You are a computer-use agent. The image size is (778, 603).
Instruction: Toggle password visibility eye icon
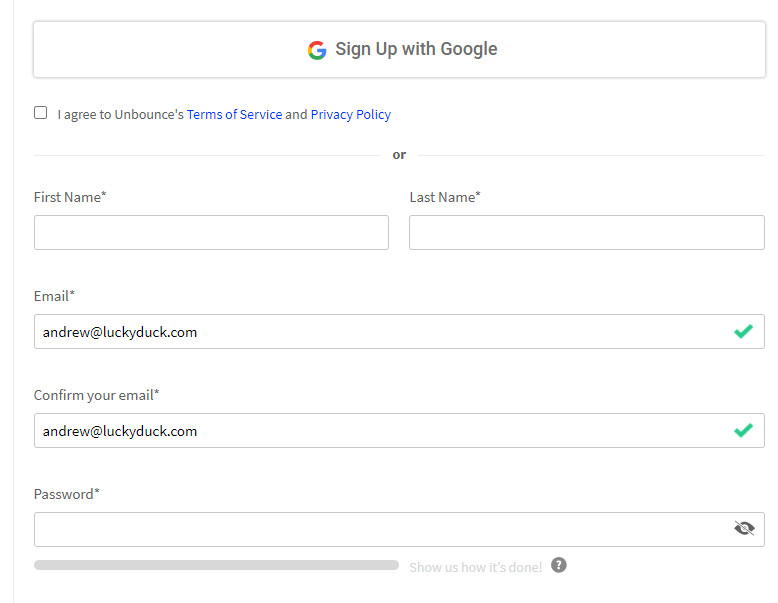tap(744, 529)
